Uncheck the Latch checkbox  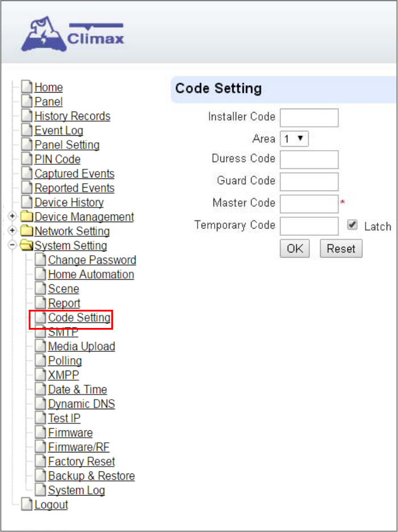(353, 225)
